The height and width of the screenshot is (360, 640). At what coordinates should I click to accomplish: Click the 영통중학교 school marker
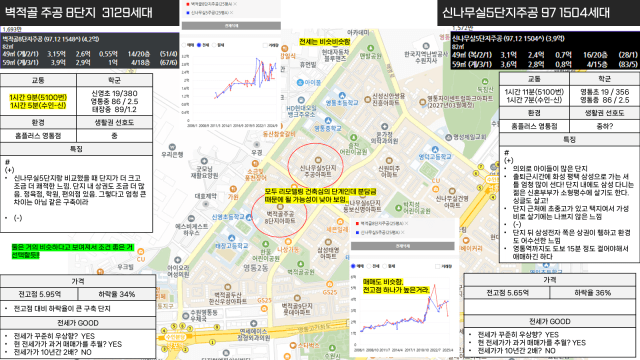point(328,121)
